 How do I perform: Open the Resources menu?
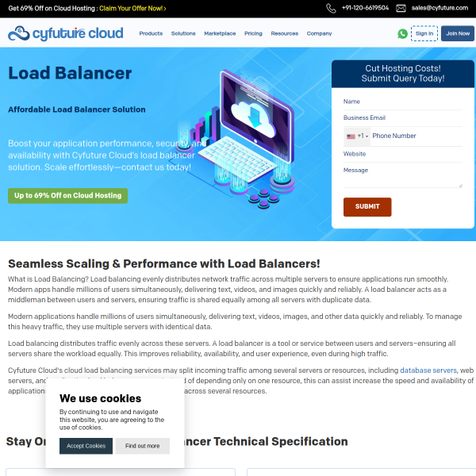pos(285,33)
